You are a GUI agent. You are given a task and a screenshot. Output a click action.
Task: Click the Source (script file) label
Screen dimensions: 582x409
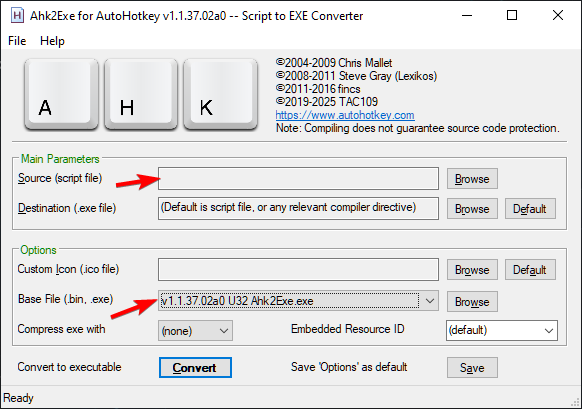point(60,178)
